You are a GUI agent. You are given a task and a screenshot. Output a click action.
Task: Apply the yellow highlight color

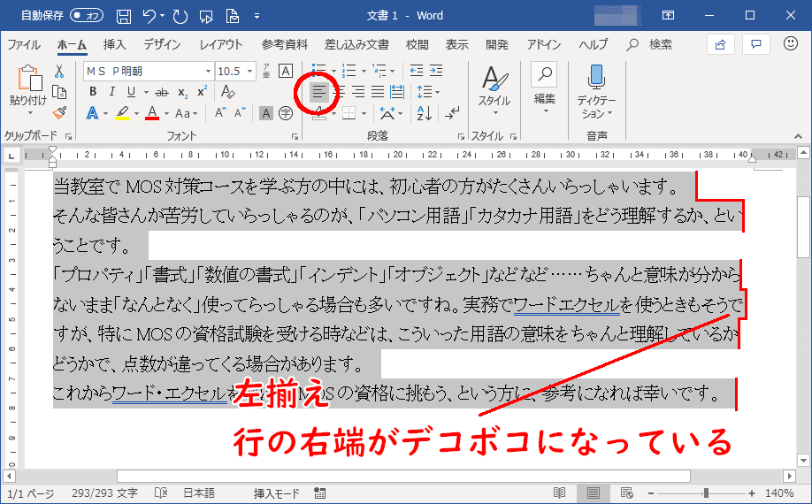click(x=122, y=113)
